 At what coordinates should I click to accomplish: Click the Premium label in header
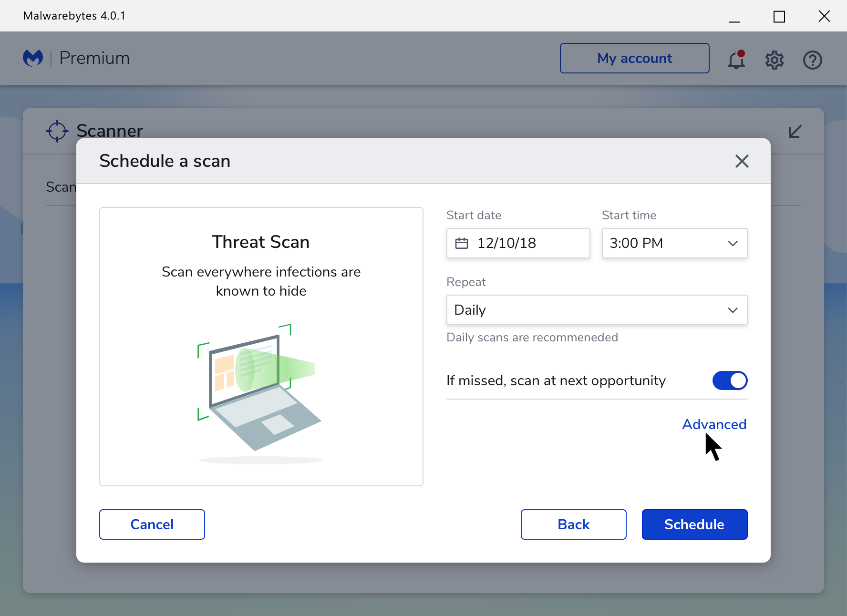click(94, 58)
